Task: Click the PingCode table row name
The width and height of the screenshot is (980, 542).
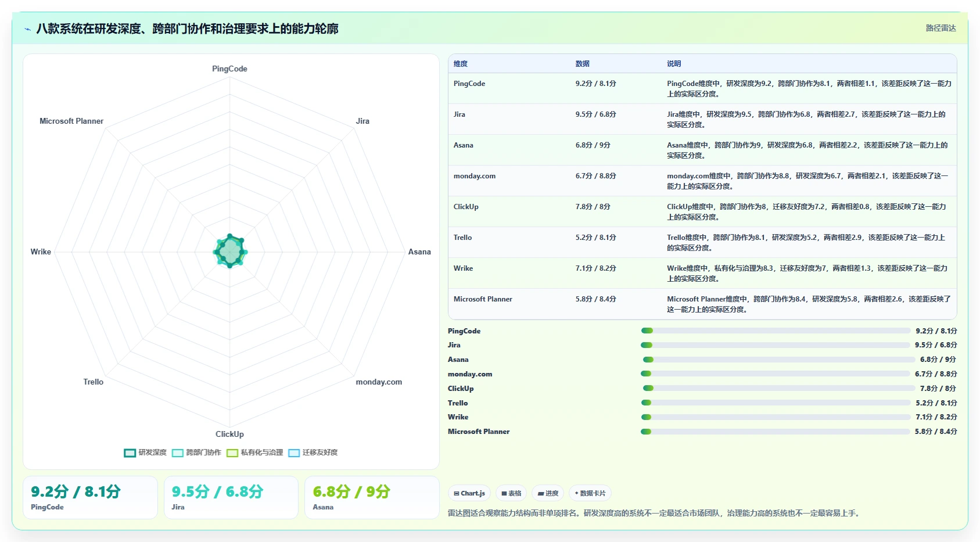Action: pyautogui.click(x=469, y=84)
